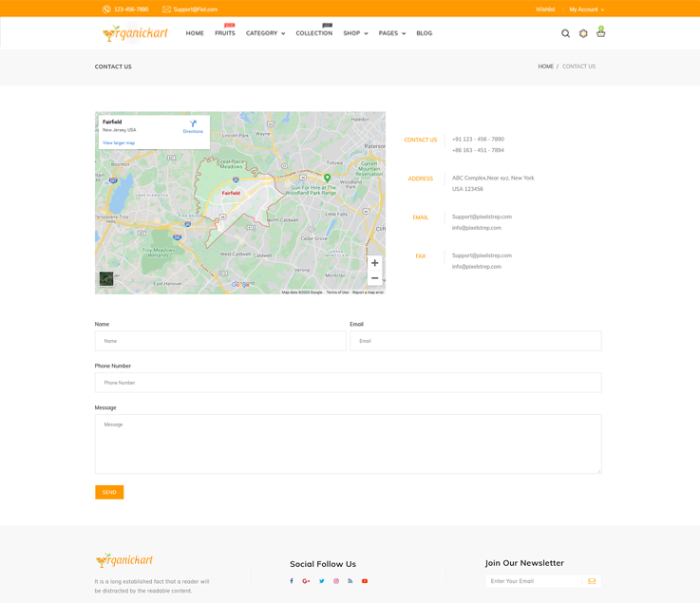
Task: Click the Facebook icon under Social Follow Us
Action: pos(292,581)
